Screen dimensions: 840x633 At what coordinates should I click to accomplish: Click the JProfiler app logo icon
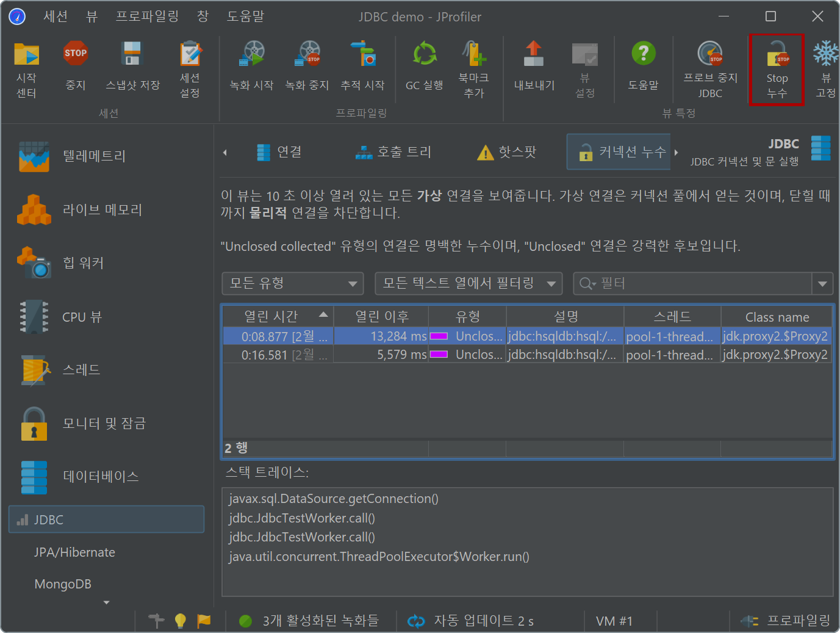click(17, 16)
